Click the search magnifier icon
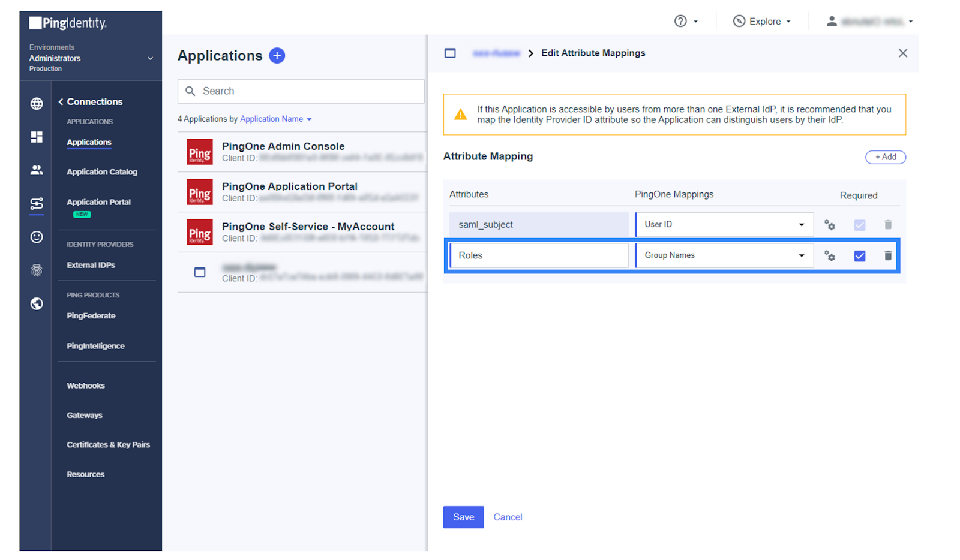 (190, 91)
